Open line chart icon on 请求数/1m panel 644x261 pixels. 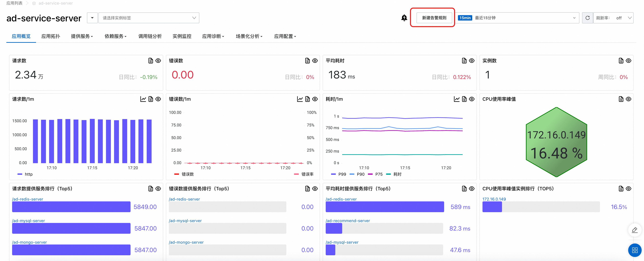point(143,99)
